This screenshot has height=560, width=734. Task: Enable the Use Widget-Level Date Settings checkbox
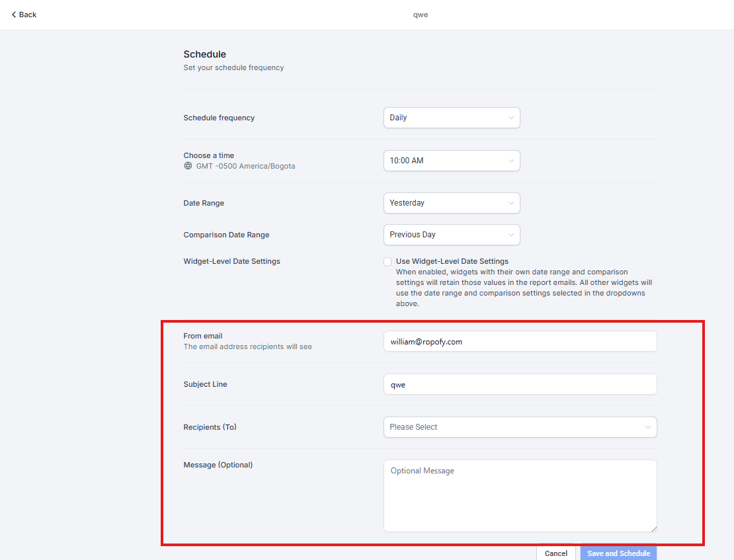[387, 262]
